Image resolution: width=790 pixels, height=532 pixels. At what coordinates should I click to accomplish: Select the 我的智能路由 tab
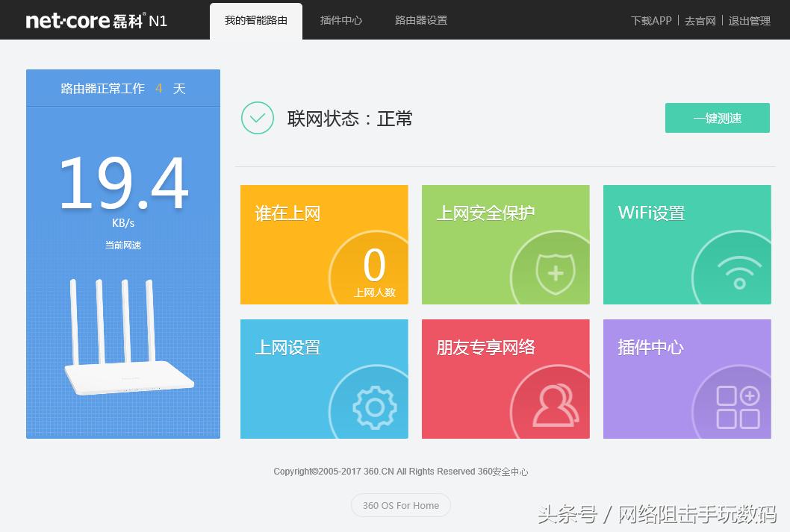255,20
